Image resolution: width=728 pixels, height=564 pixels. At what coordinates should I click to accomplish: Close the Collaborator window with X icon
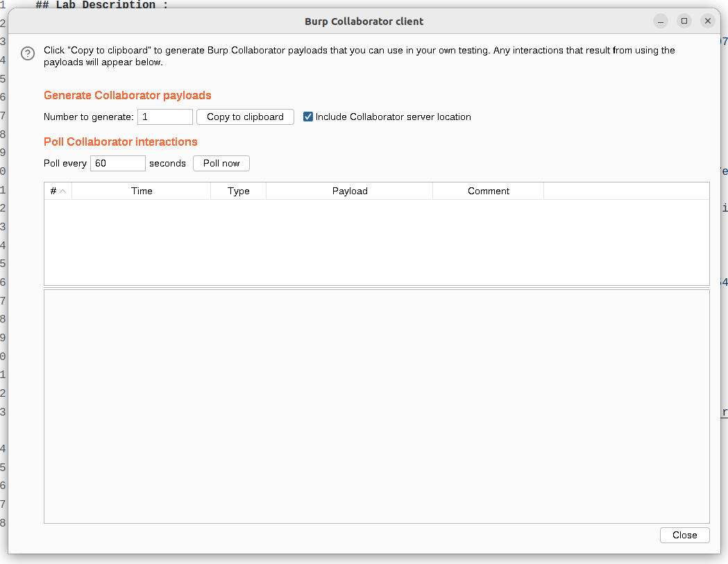point(708,21)
